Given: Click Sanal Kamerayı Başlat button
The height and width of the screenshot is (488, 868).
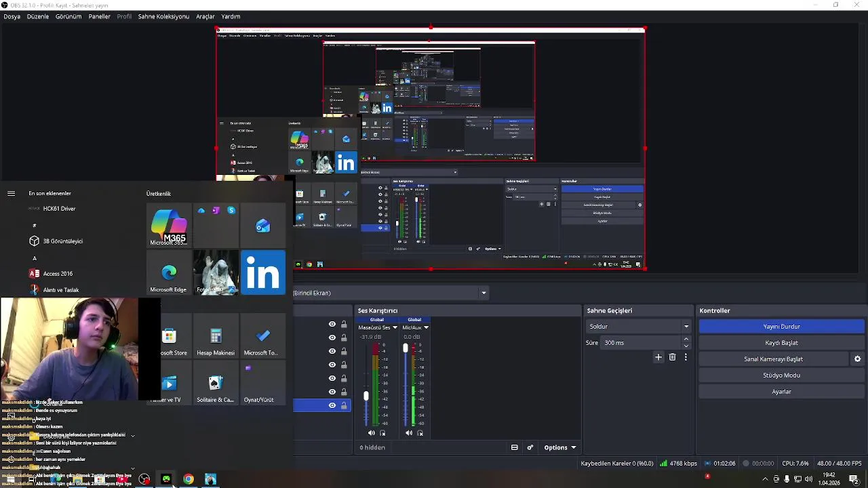Looking at the screenshot, I should [x=773, y=359].
